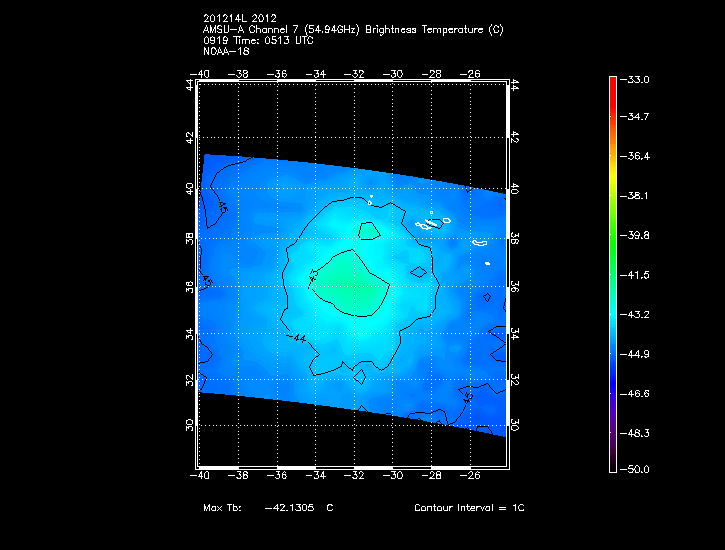The height and width of the screenshot is (550, 725).
Task: Click the 201214L 2012 storm identifier text
Action: click(238, 19)
